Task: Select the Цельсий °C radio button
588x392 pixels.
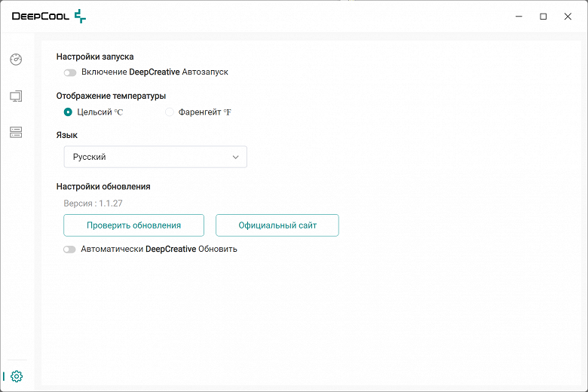Action: tap(69, 112)
